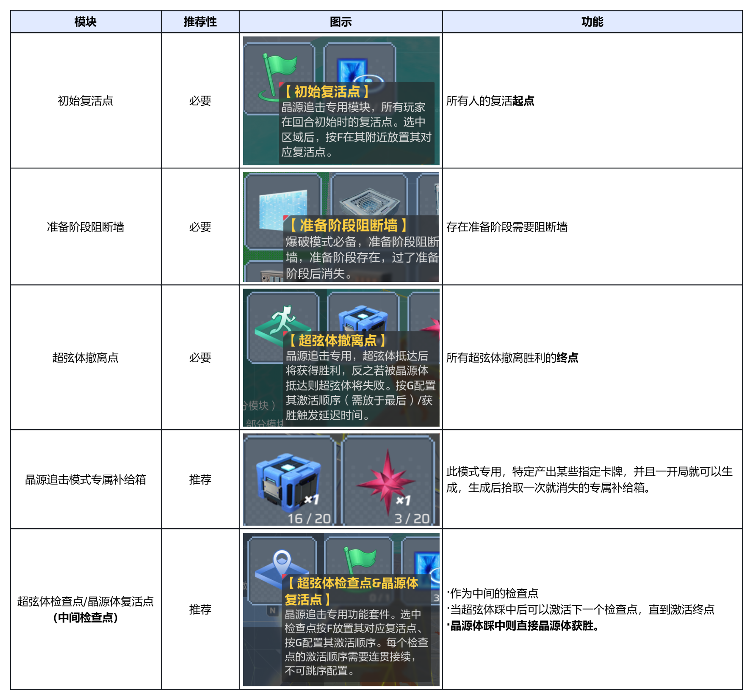Click the yellow 【初始复活点】 tooltip title
The width and height of the screenshot is (753, 700).
[326, 91]
